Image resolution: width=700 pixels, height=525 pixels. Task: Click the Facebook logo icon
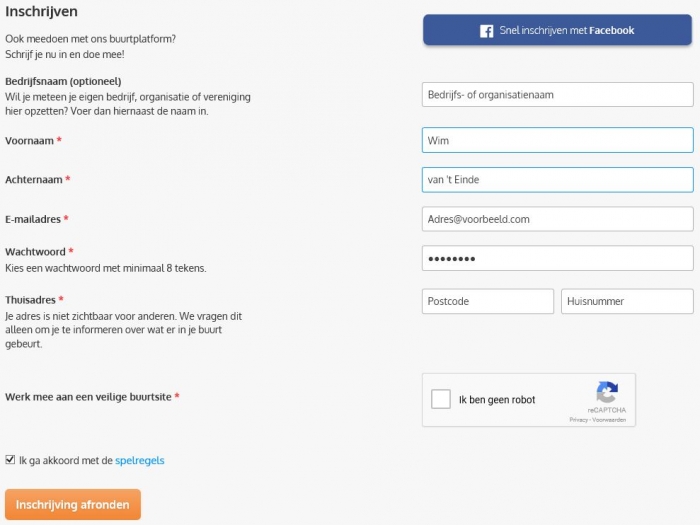[x=487, y=31]
